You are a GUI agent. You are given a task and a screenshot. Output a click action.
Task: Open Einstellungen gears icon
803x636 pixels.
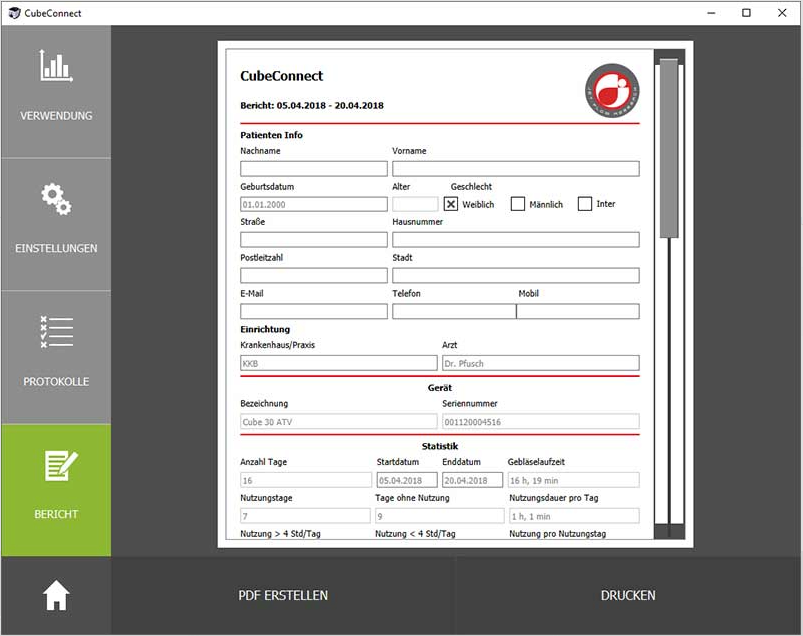(x=56, y=199)
